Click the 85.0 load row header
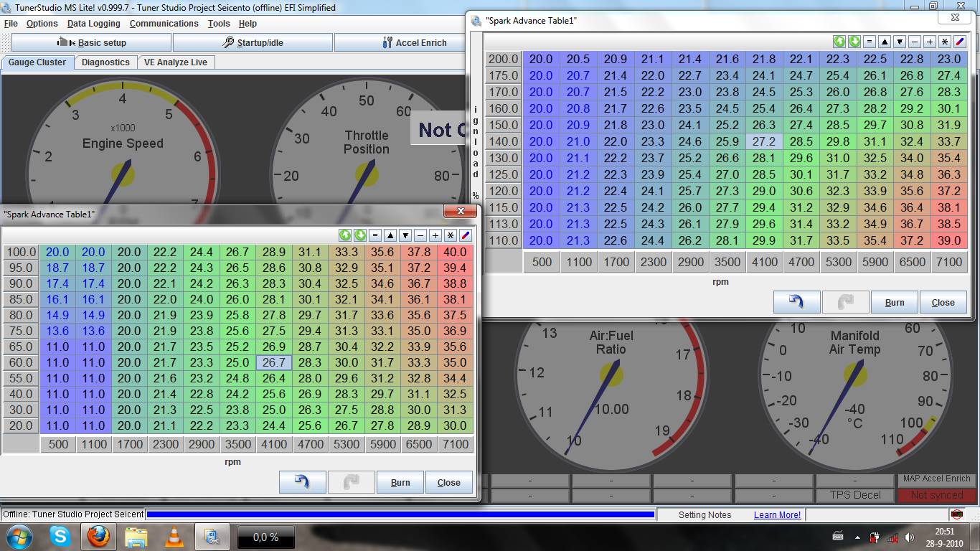 pos(21,299)
